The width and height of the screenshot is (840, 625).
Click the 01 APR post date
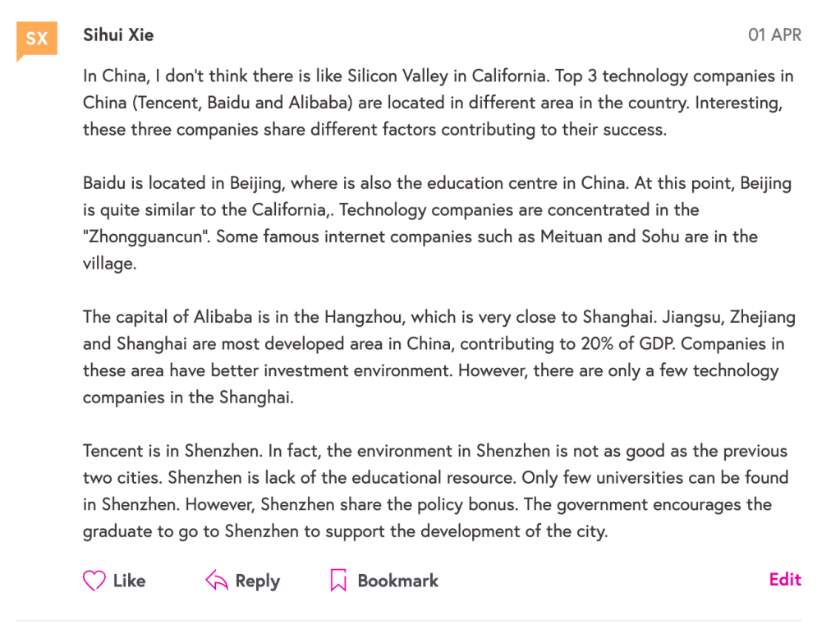click(774, 35)
